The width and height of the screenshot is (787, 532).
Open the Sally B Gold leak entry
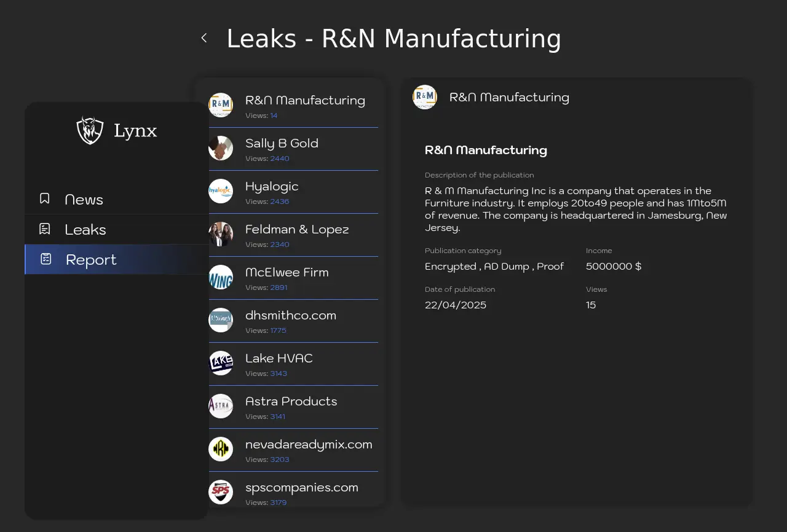[282, 143]
